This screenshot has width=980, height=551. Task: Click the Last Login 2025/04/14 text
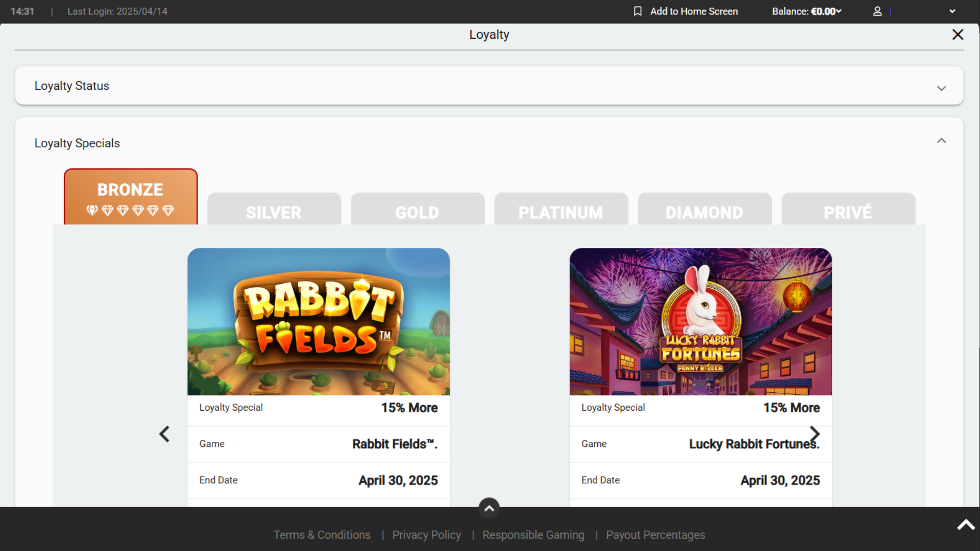117,11
